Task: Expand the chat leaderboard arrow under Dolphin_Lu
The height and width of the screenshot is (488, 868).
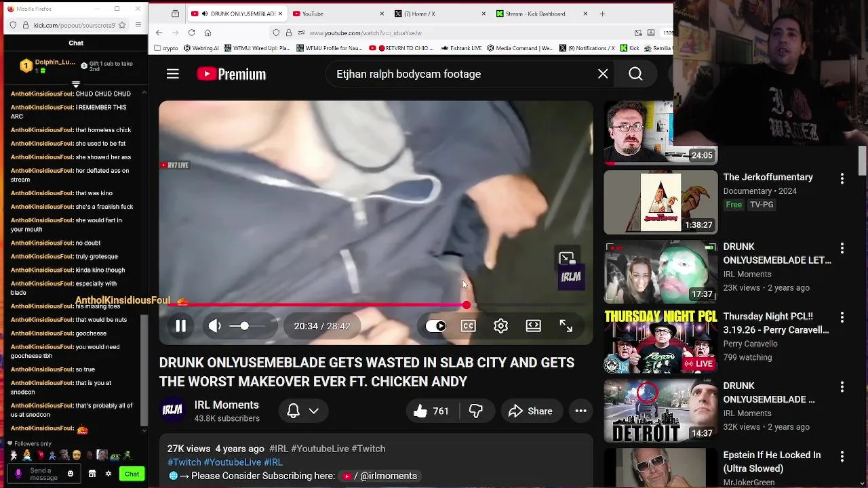Action: click(76, 85)
